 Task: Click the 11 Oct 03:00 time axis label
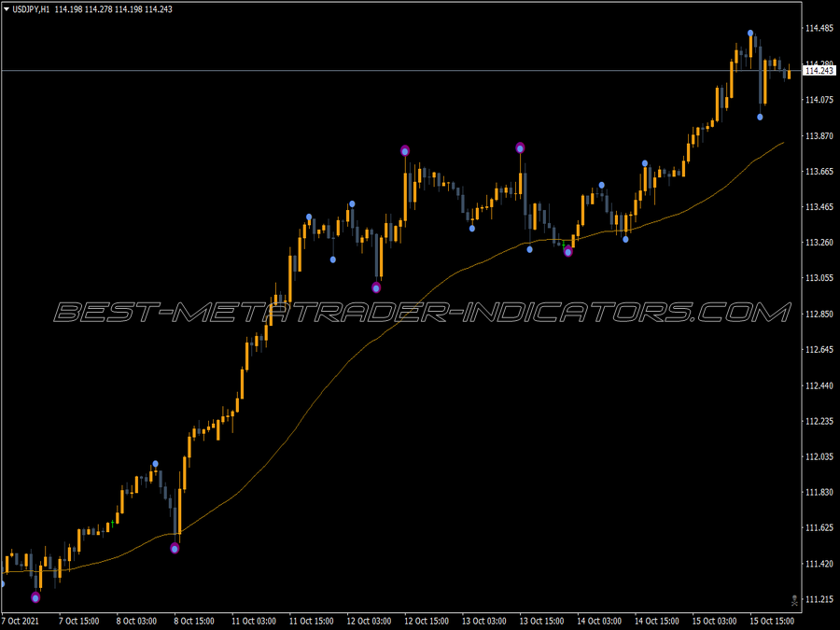(254, 622)
